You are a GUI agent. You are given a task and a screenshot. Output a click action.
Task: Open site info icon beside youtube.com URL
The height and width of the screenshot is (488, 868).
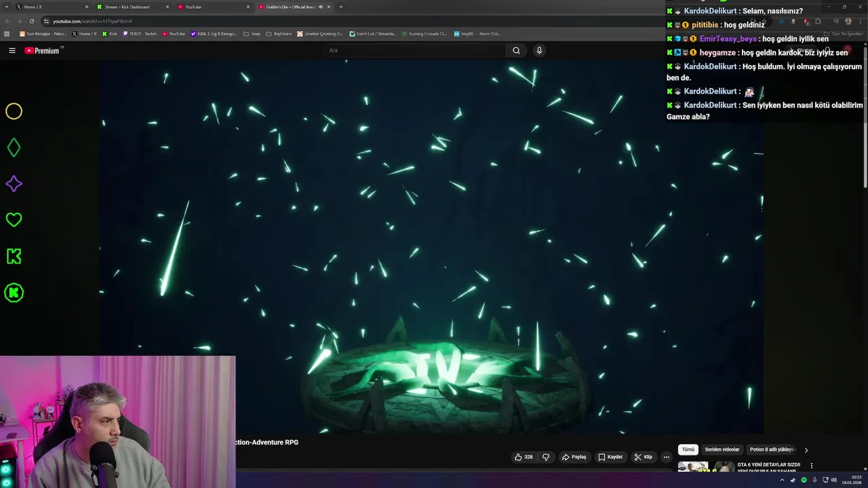coord(46,21)
